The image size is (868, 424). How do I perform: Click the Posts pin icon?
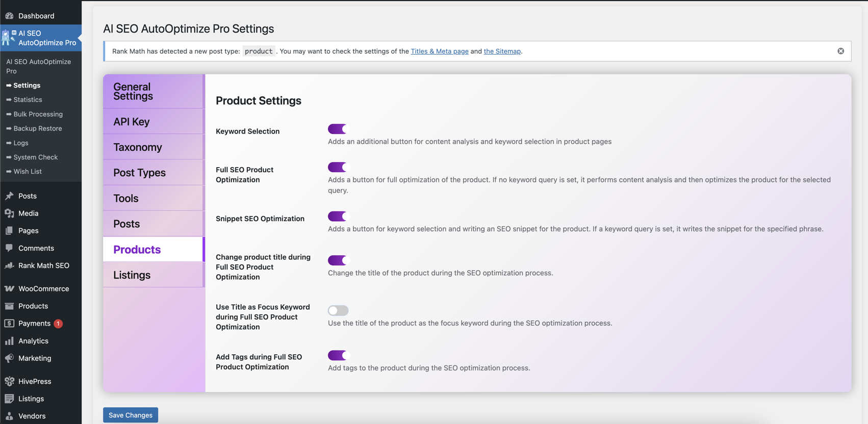coord(9,196)
